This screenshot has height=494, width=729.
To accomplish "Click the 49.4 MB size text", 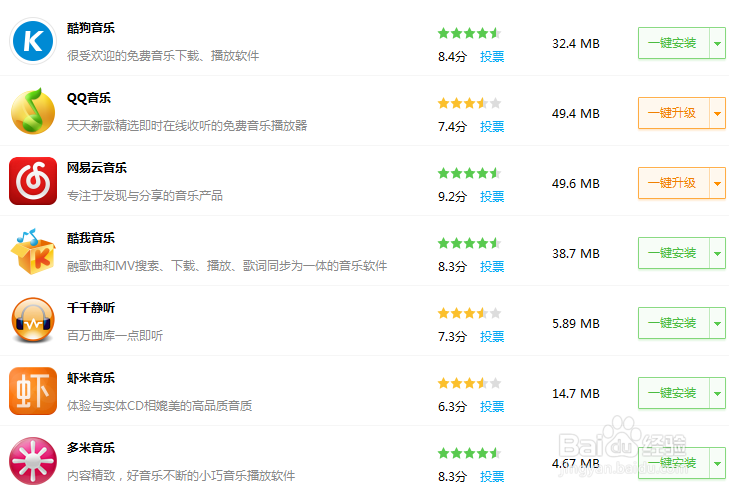I will click(x=576, y=113).
